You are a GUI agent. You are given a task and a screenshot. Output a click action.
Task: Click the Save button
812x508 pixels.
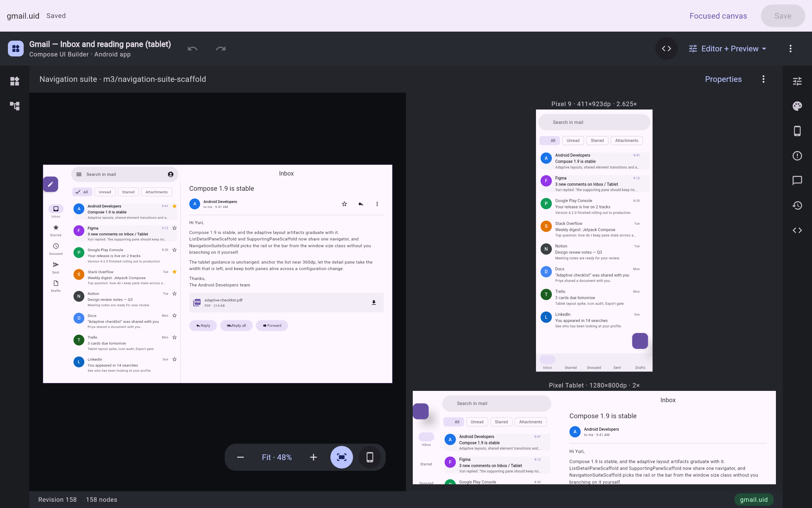[x=782, y=16]
